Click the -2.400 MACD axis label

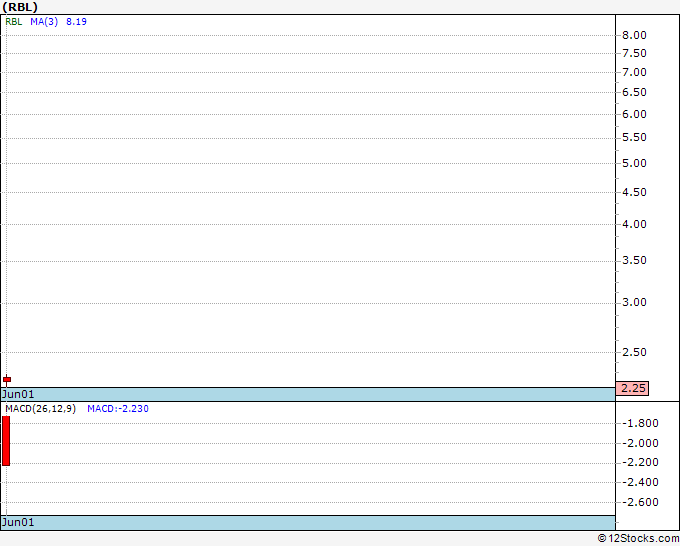[640, 482]
